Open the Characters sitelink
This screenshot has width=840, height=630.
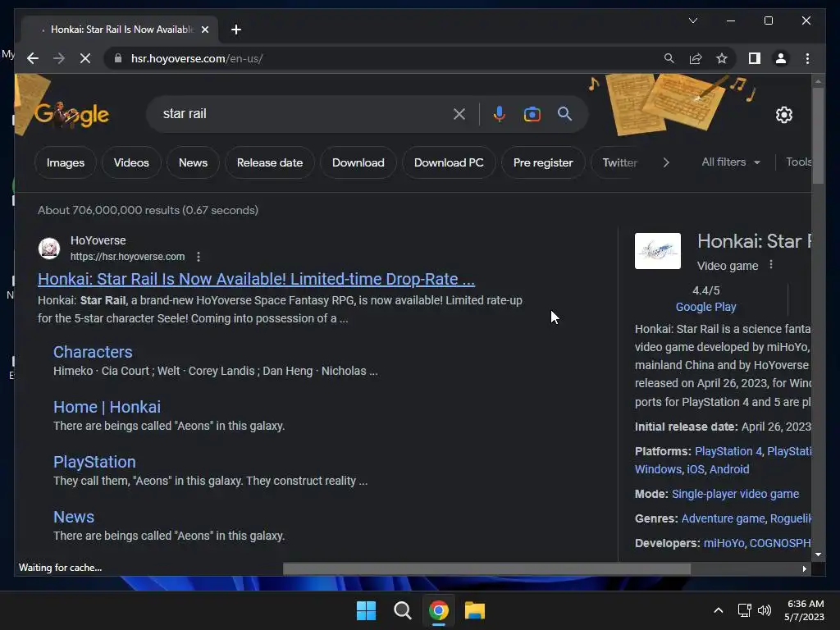(x=93, y=352)
